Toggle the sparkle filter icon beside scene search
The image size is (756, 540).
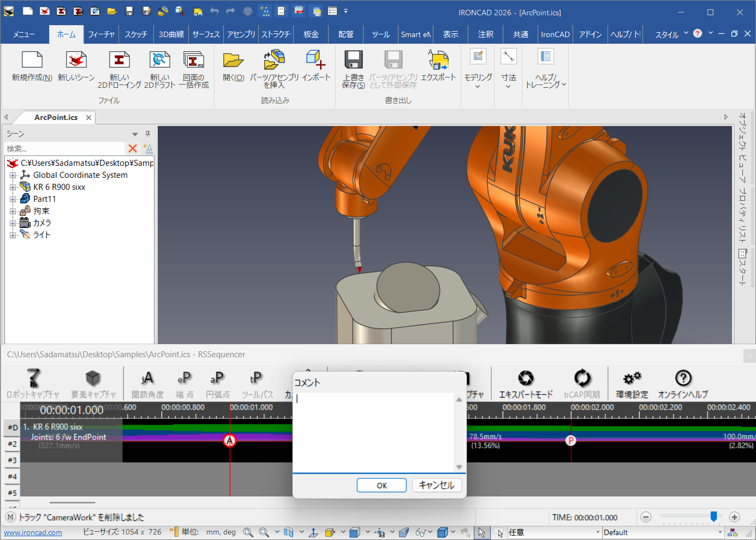pos(148,148)
